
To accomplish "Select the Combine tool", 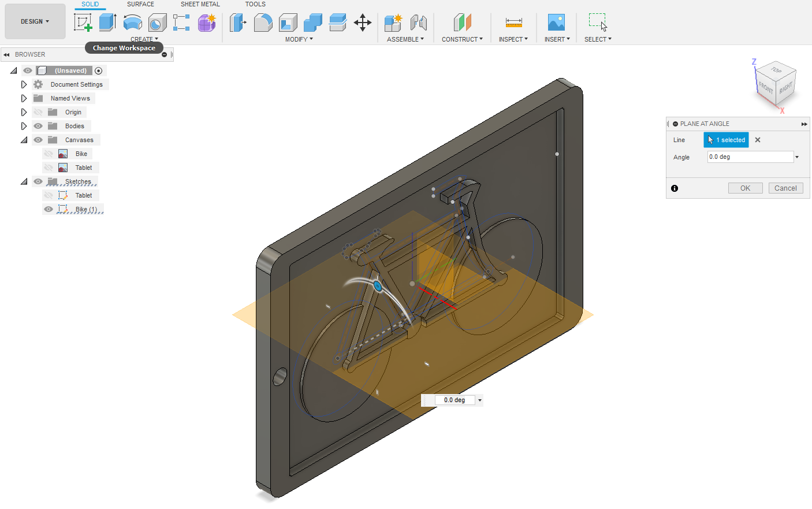I will (x=312, y=23).
